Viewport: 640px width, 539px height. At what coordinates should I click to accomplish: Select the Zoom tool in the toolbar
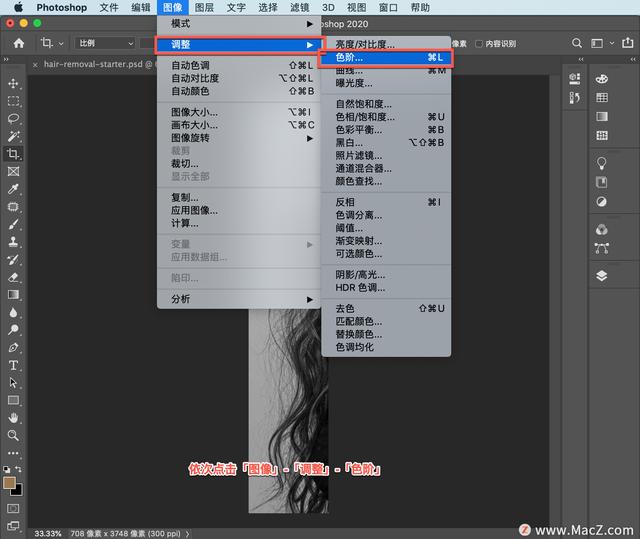tap(13, 435)
